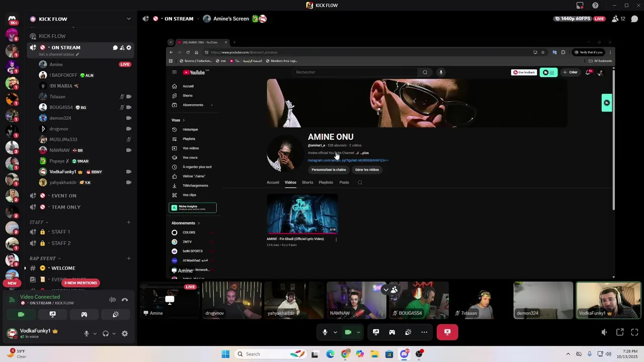
Task: Edit ON STREAM channel settings gear
Action: [129, 48]
